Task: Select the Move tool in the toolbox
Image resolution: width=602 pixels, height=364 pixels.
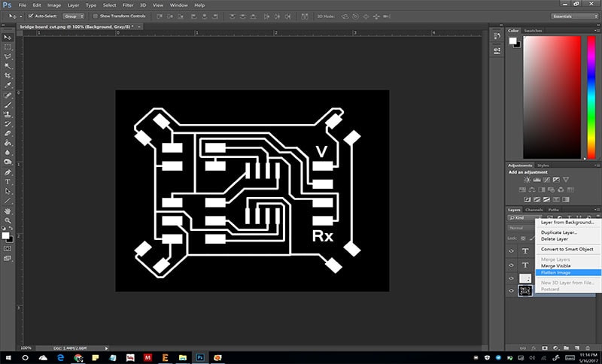Action: tap(8, 37)
